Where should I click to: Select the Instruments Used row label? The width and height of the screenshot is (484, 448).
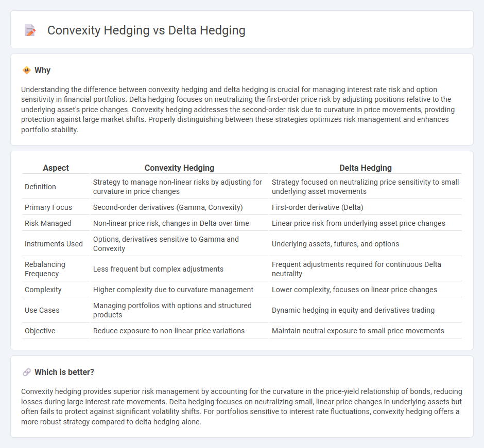[x=54, y=244]
